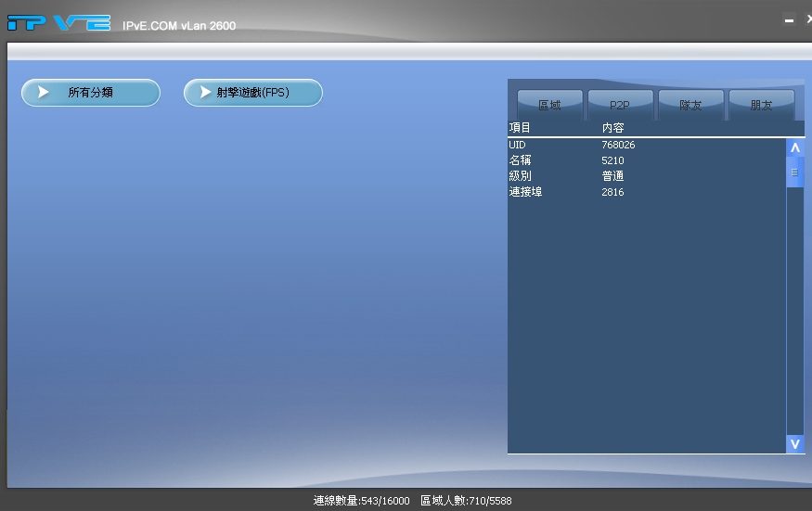Screen dimensions: 812x511
Task: Select the UID row value 768026
Action: 618,145
